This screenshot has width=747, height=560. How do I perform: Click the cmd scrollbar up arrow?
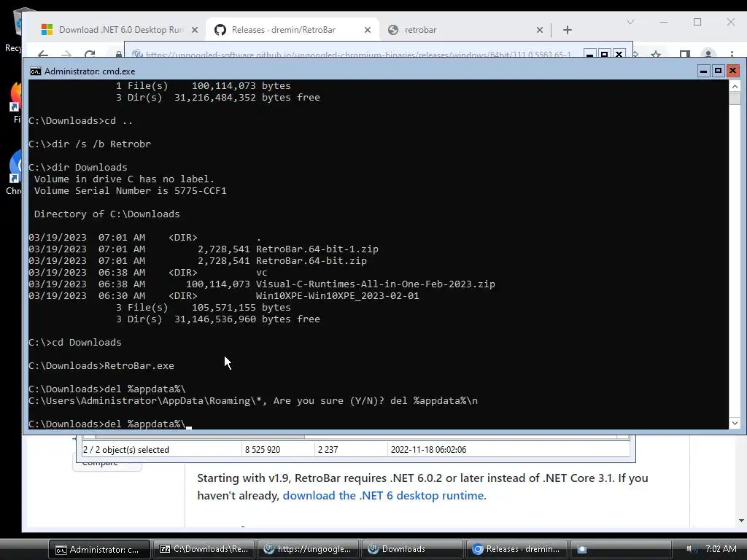(735, 86)
